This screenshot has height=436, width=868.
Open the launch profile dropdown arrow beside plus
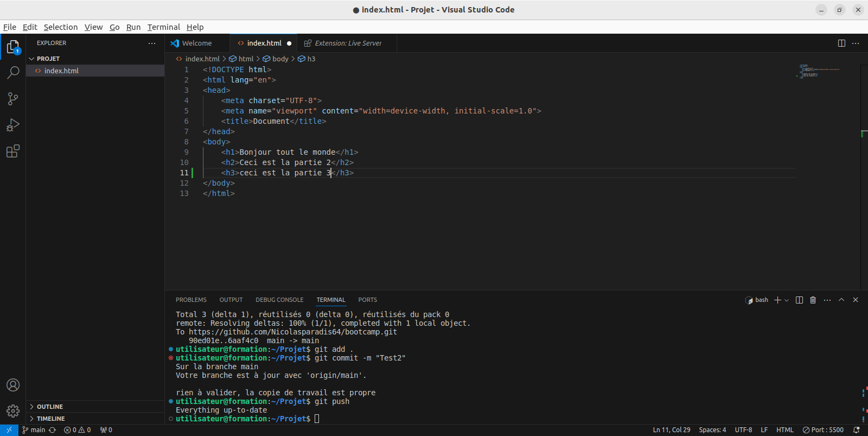787,300
